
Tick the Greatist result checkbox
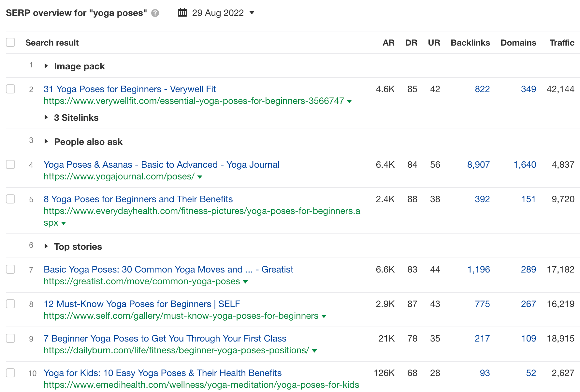tap(10, 269)
